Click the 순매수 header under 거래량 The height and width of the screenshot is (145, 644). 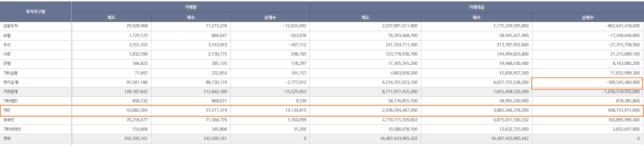270,17
